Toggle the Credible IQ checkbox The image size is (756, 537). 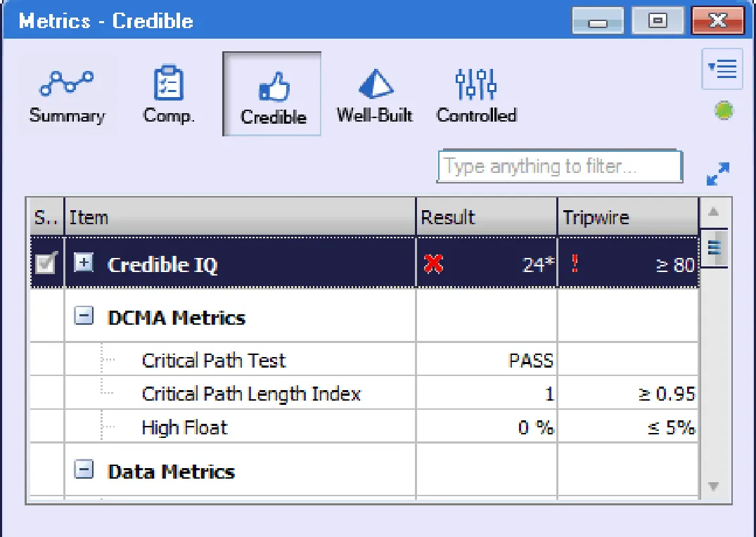tap(46, 263)
